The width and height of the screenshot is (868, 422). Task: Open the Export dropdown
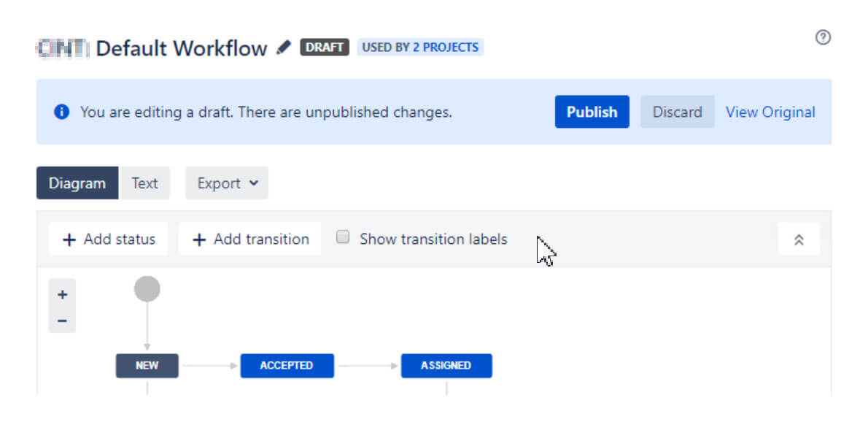tap(227, 183)
